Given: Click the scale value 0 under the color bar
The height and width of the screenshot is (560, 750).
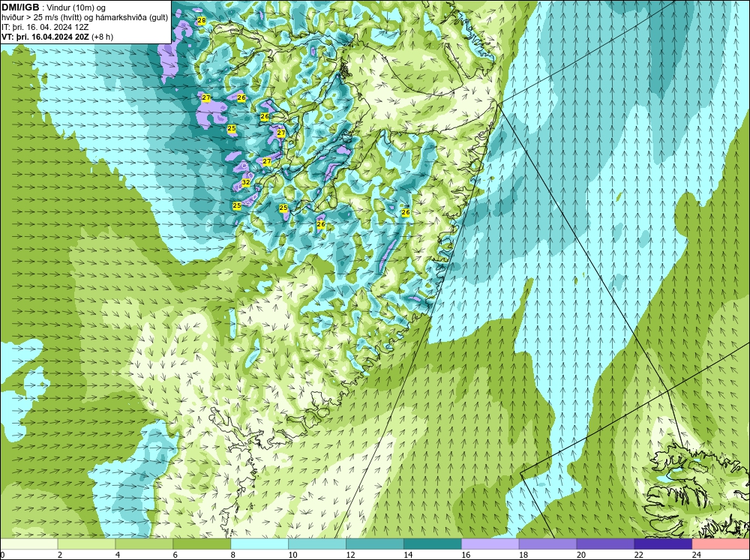Looking at the screenshot, I should [x=2, y=555].
